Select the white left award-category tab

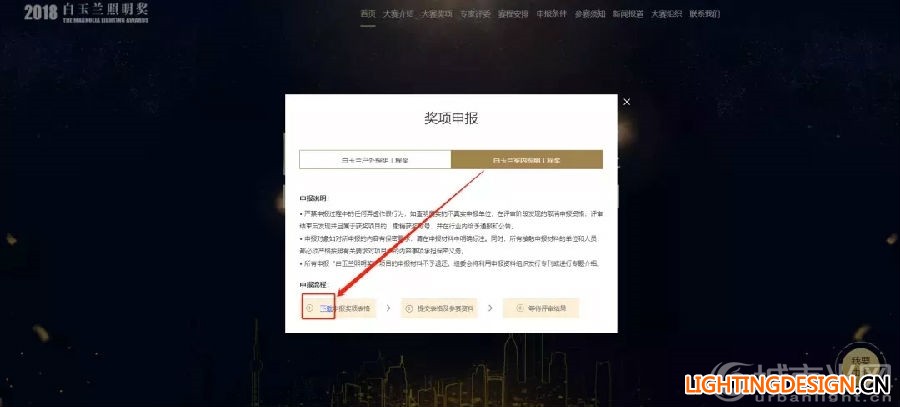tap(375, 160)
